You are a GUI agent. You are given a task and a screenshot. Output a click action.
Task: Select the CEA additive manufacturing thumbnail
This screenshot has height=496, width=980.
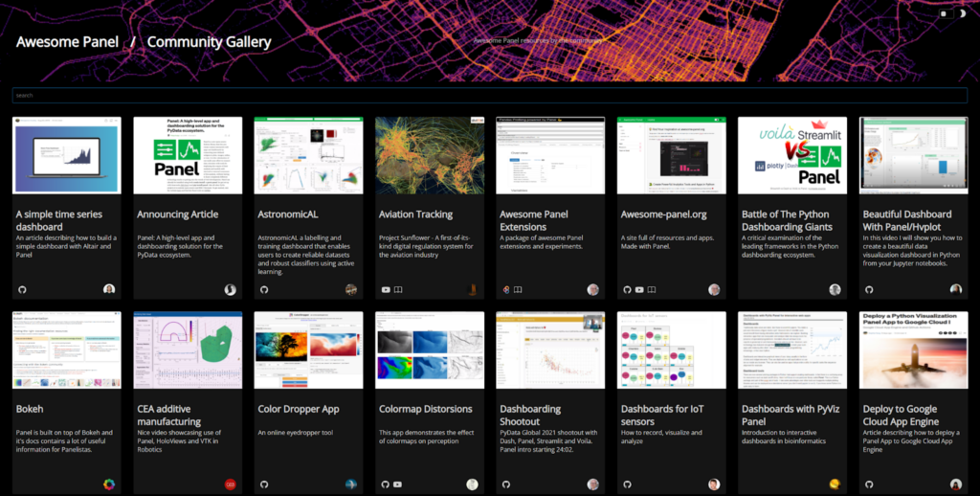pos(187,349)
